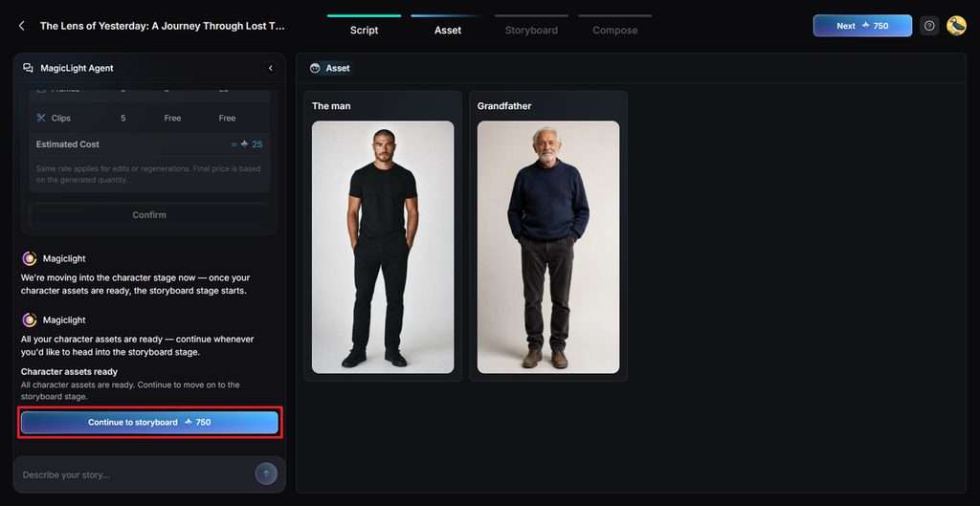980x506 pixels.
Task: Click the Estimated Cost value 25
Action: tap(256, 144)
